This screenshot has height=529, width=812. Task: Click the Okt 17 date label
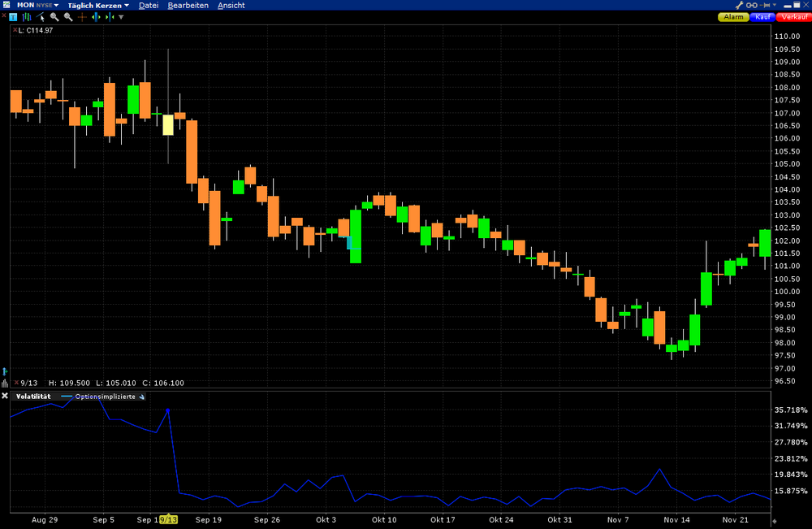(x=443, y=520)
